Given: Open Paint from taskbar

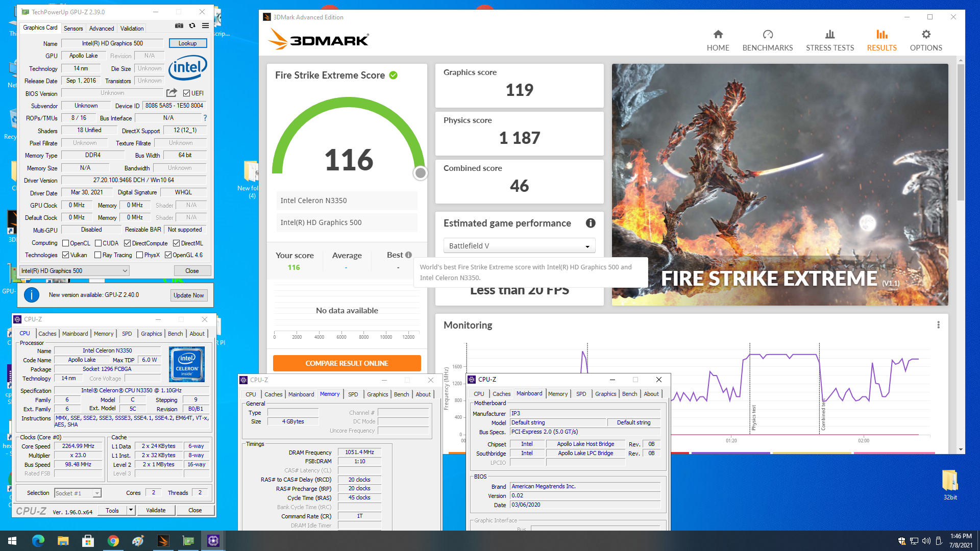Looking at the screenshot, I should (x=138, y=541).
